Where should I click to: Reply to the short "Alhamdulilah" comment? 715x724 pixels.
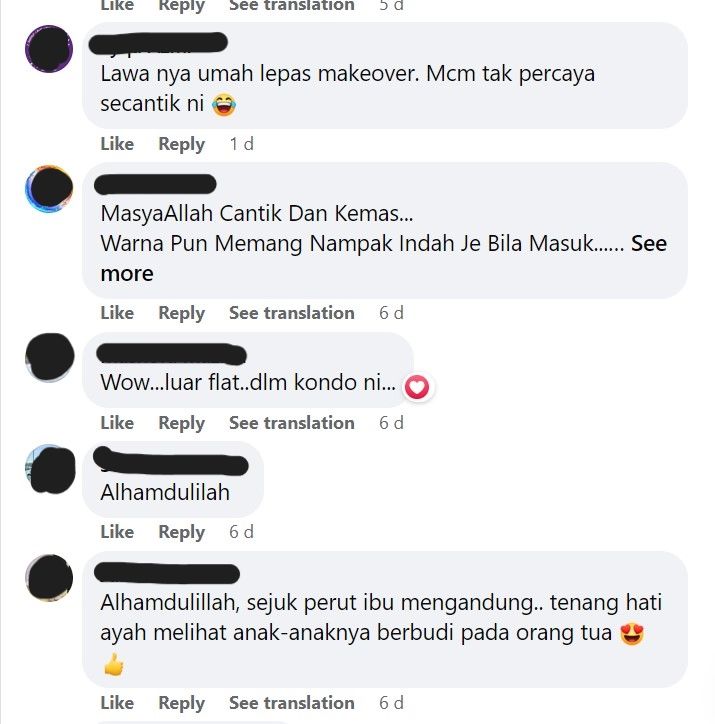181,532
